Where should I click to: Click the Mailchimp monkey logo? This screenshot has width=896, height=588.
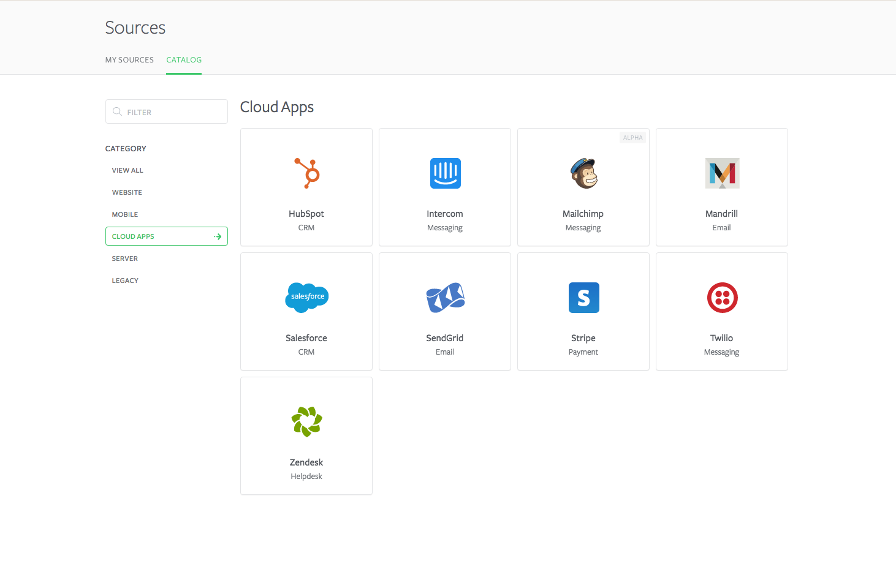(x=583, y=173)
